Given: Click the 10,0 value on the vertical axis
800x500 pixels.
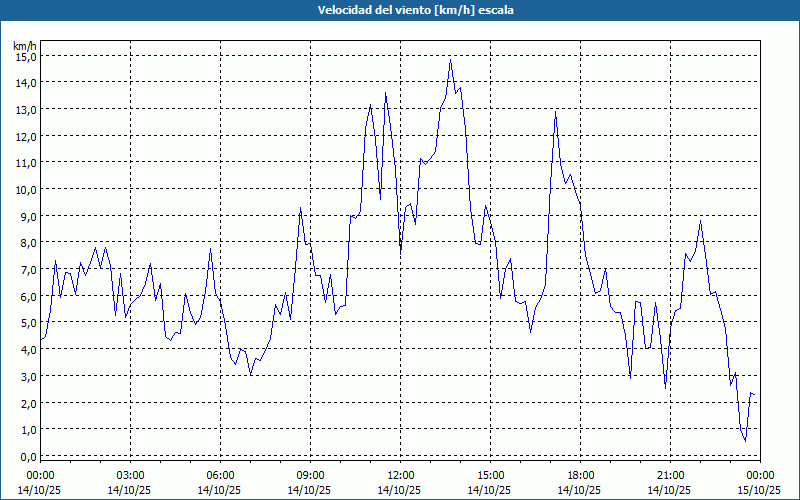Looking at the screenshot, I should tap(26, 189).
